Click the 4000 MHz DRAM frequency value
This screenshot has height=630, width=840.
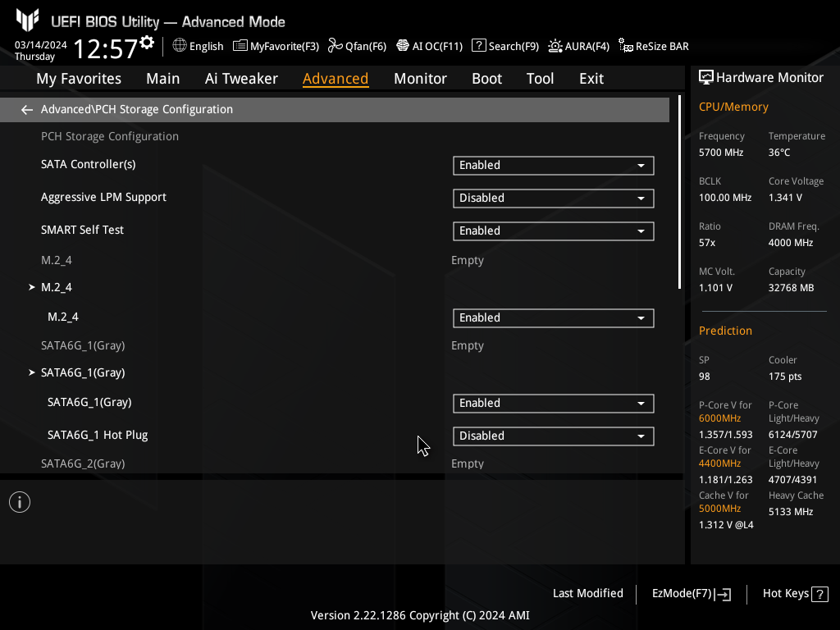[x=790, y=243]
